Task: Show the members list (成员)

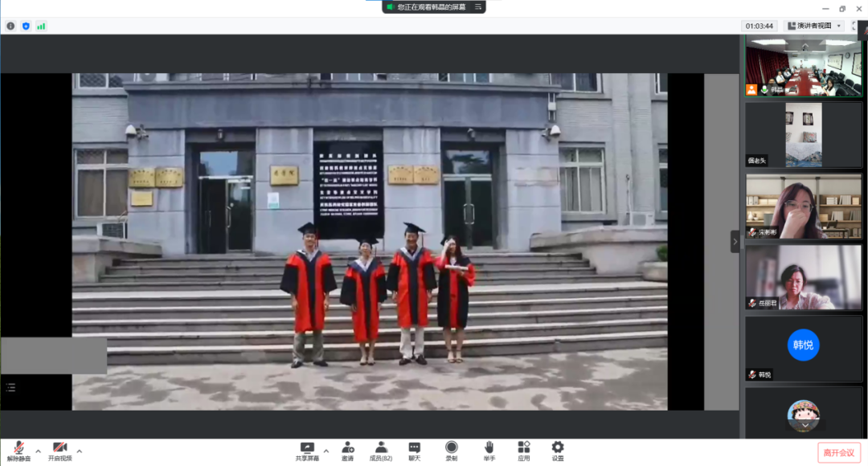Action: pos(381,450)
